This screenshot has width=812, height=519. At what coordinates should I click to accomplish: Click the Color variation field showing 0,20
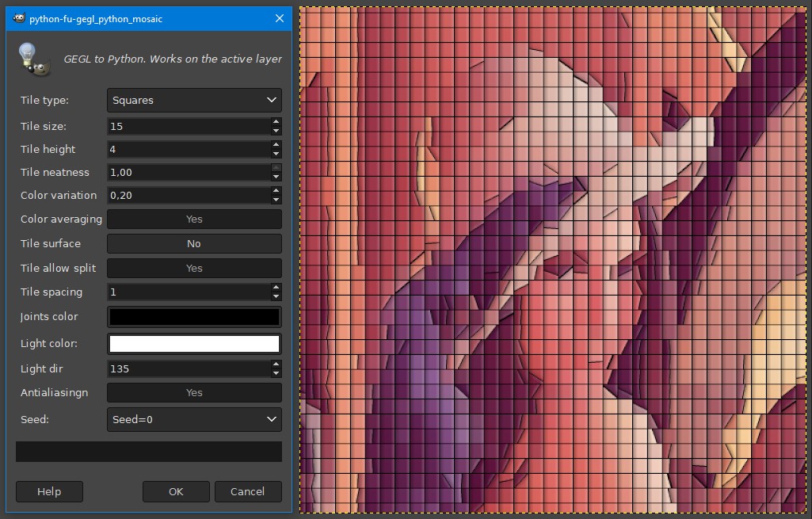pos(189,195)
